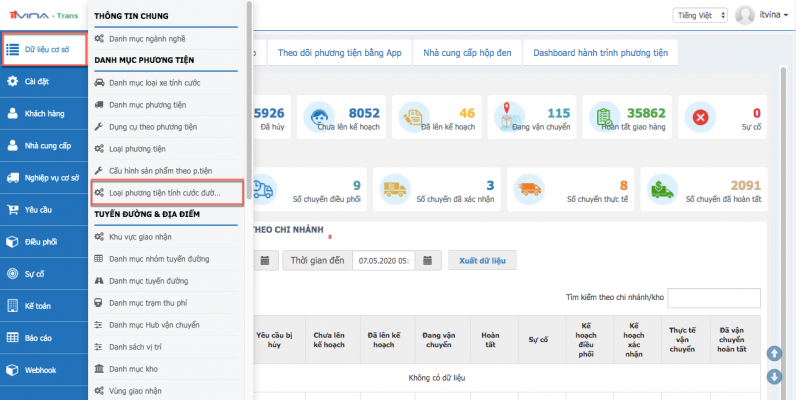Screen dimensions: 796x400
Task: Switch to Theo dõi phương tiện bằng App tab
Action: click(x=339, y=53)
